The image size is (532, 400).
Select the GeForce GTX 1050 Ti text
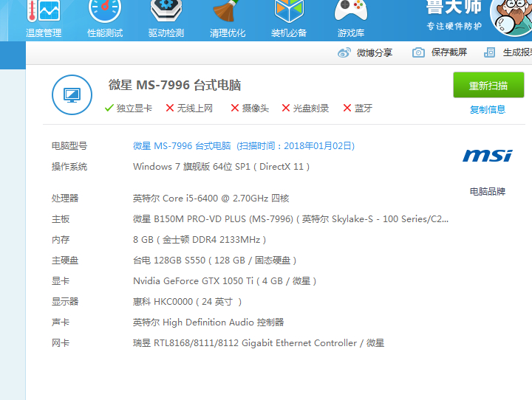tap(225, 281)
